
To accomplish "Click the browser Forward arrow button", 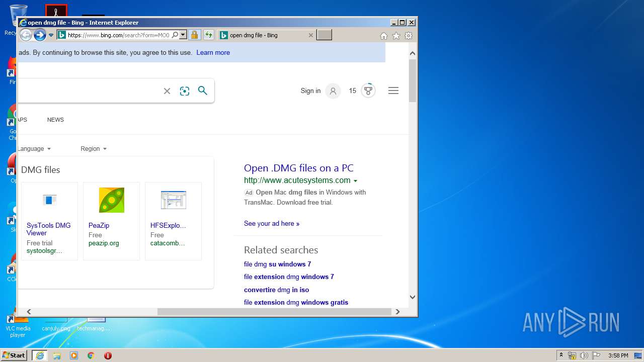I will click(x=40, y=35).
